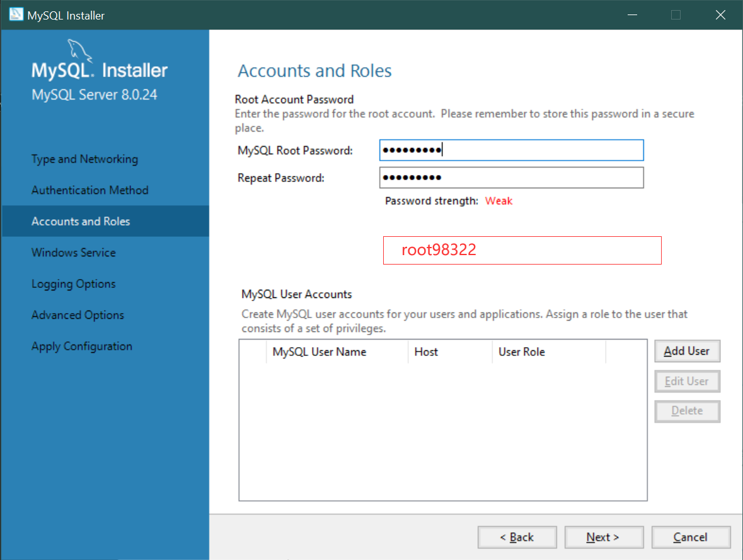The image size is (743, 560).
Task: Click the MySQL Installer title bar icon
Action: coord(16,14)
